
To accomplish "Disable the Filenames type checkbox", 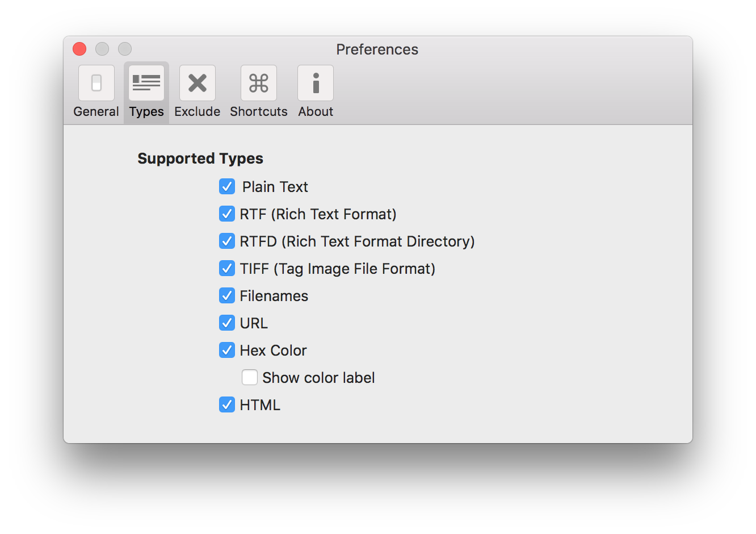I will (x=227, y=295).
